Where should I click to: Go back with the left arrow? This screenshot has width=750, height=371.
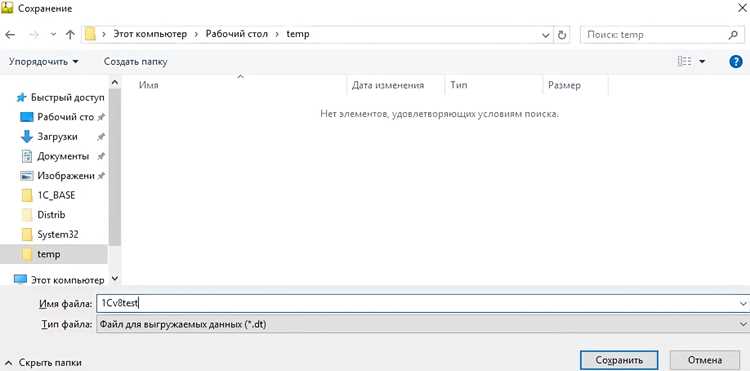click(x=10, y=34)
